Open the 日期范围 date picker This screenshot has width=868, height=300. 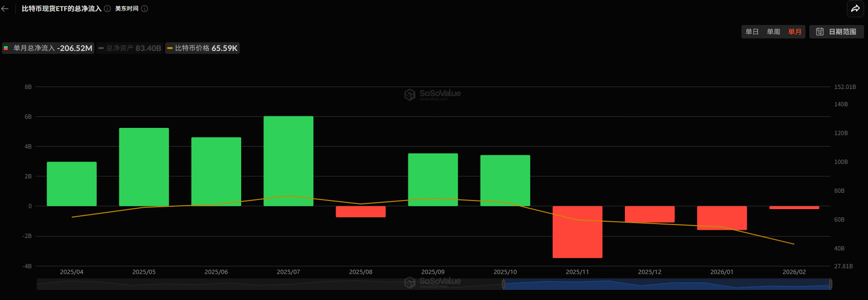pos(836,32)
